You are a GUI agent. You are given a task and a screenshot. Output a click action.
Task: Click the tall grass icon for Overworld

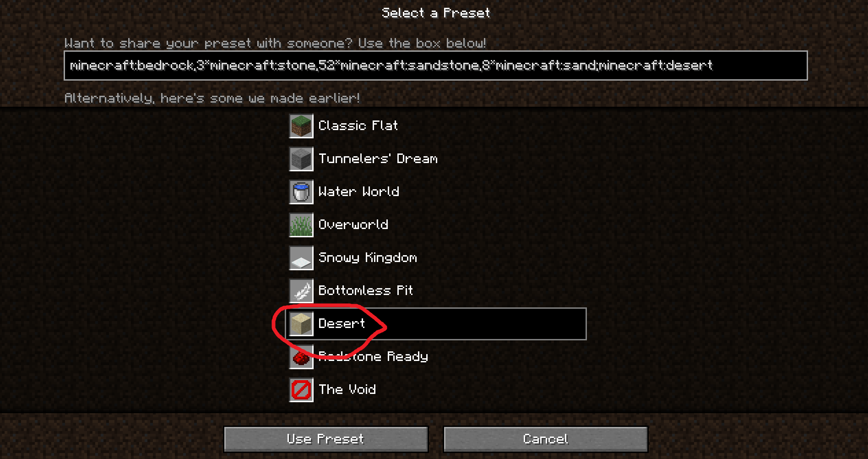[301, 225]
